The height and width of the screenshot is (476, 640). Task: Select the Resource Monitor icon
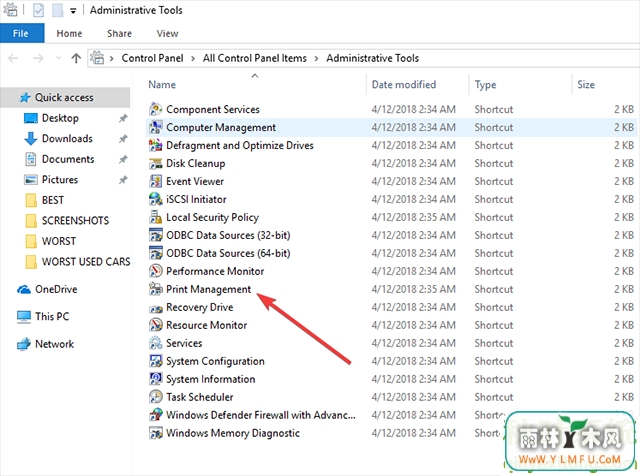click(156, 325)
